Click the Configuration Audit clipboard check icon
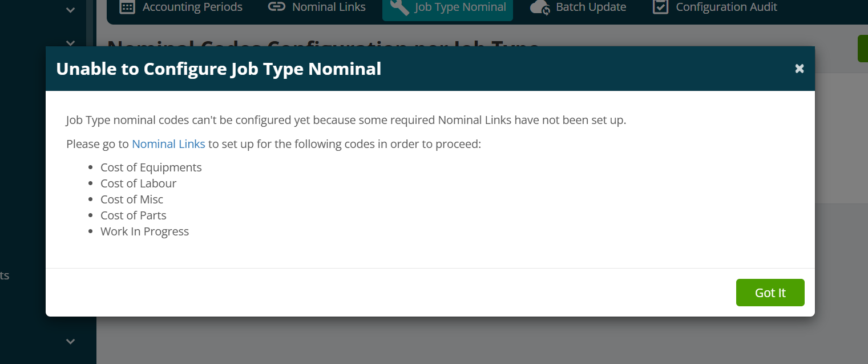Screen dimensions: 868x364 tap(660, 7)
